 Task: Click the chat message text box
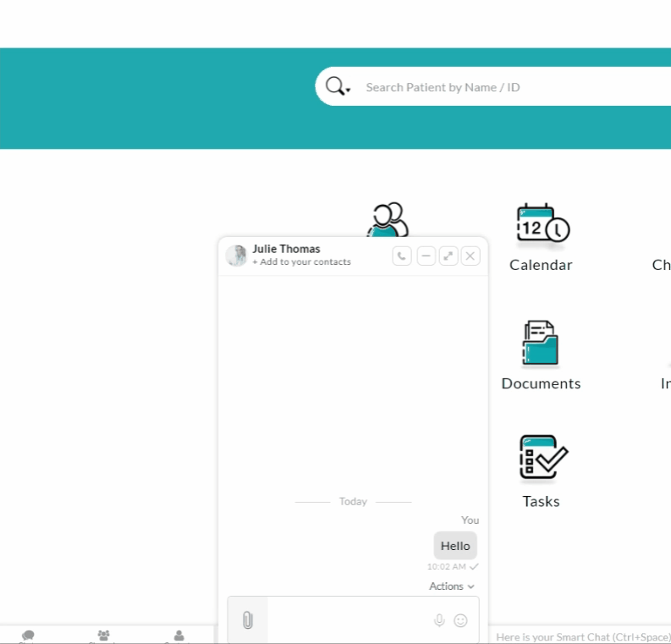click(347, 620)
